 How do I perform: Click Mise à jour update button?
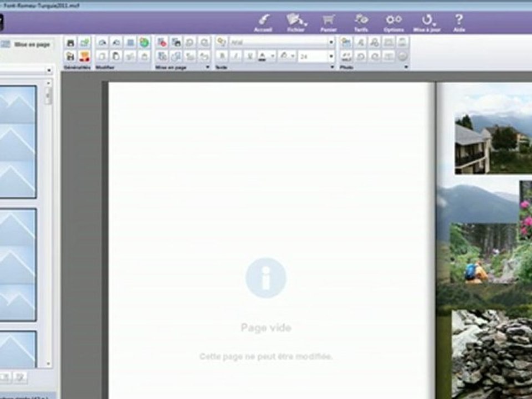pyautogui.click(x=427, y=23)
